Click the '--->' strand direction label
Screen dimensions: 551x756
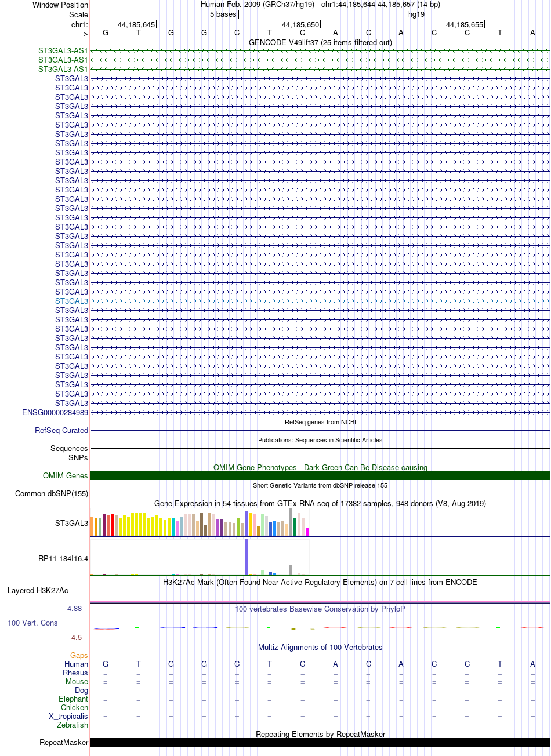point(82,34)
